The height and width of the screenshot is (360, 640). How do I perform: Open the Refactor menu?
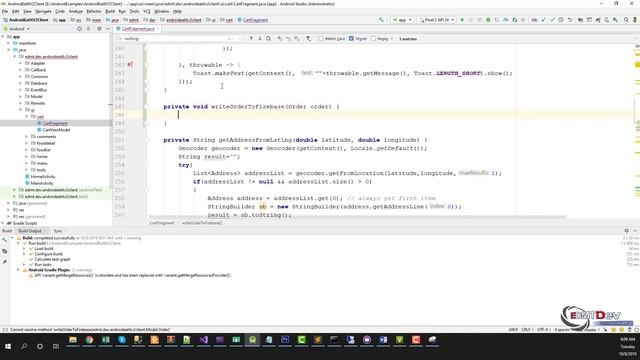[94, 11]
